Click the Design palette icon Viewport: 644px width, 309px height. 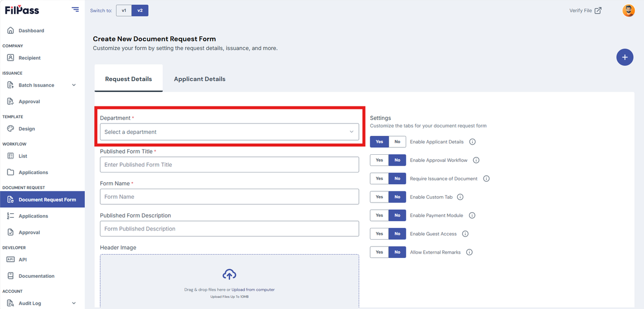point(10,128)
